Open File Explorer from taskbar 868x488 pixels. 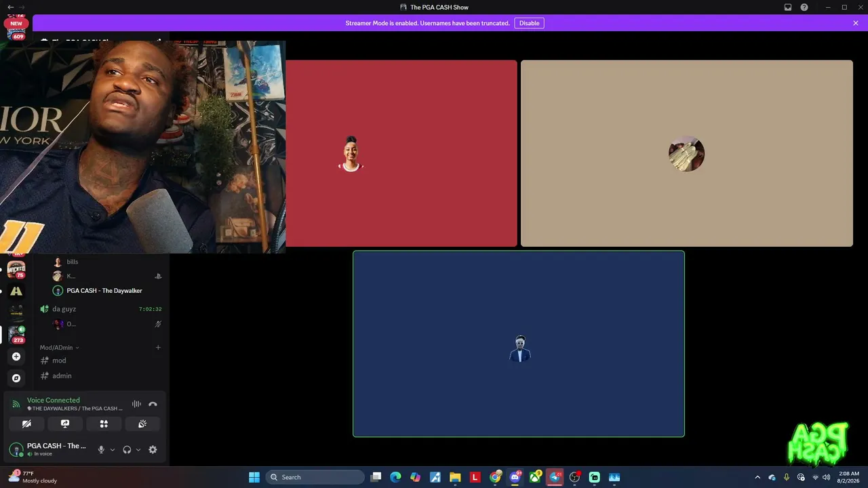coord(455,477)
